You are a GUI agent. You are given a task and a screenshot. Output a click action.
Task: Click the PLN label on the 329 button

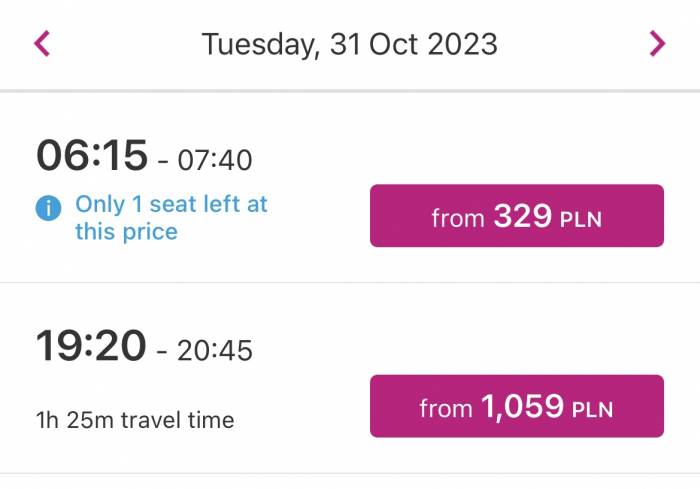pos(581,219)
